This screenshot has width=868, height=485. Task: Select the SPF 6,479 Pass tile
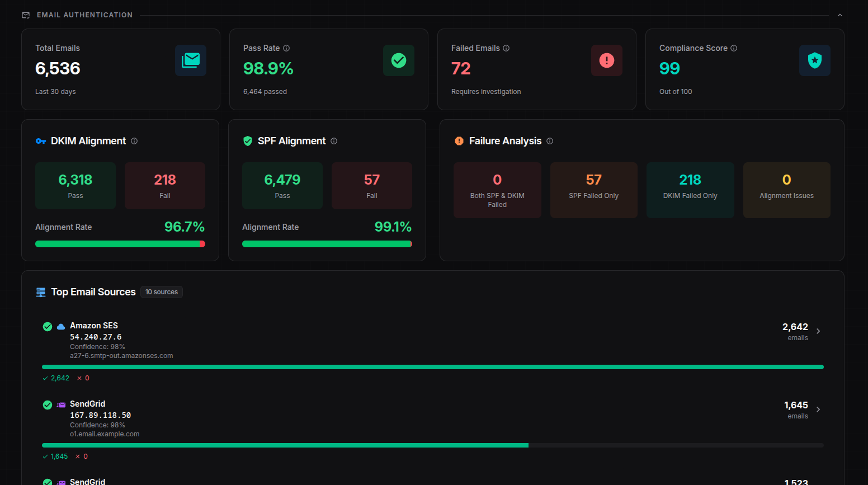pyautogui.click(x=282, y=186)
